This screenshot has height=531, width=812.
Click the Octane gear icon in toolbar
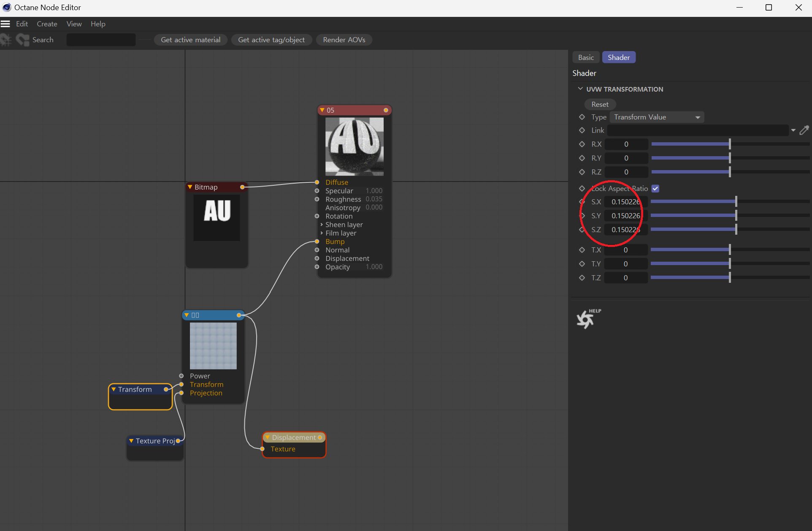pos(6,40)
